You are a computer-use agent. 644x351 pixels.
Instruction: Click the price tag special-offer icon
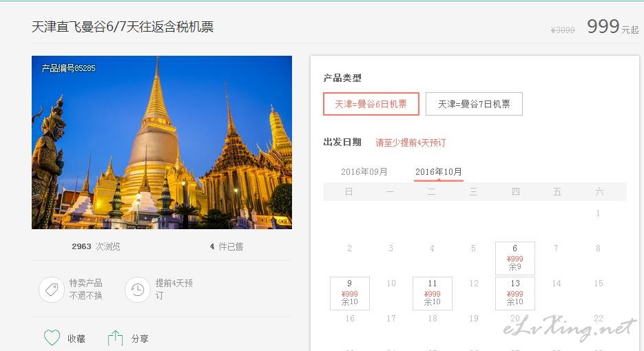[x=52, y=290]
